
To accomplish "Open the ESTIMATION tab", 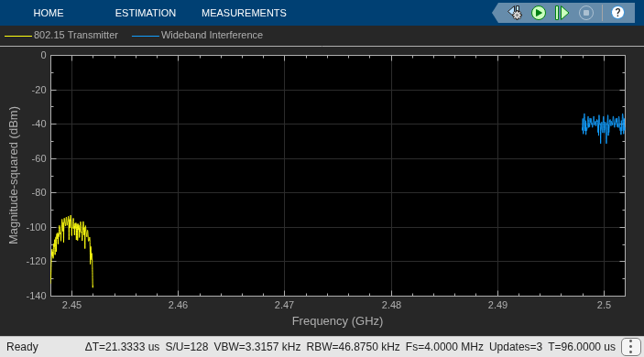I will [x=146, y=13].
